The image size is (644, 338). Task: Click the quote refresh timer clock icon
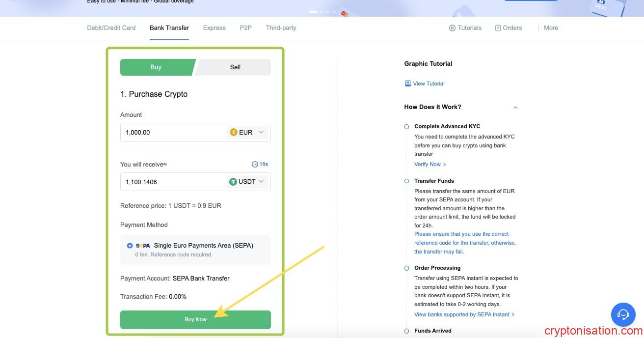tap(255, 164)
